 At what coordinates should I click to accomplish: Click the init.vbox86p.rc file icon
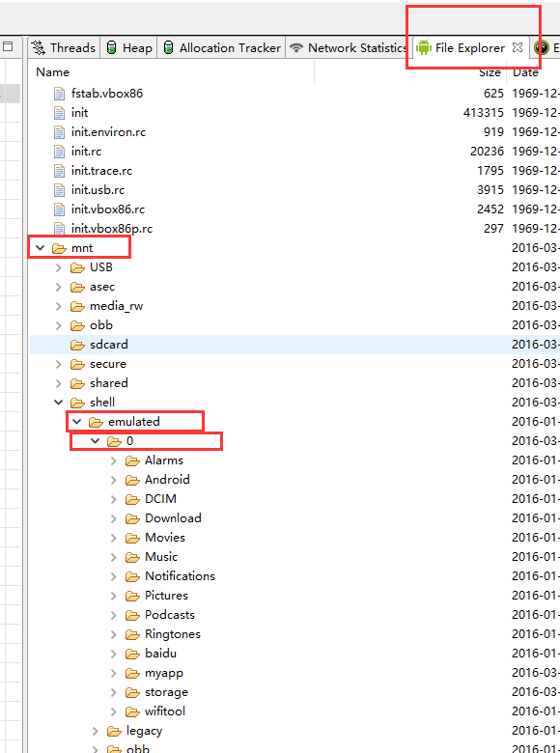point(59,229)
